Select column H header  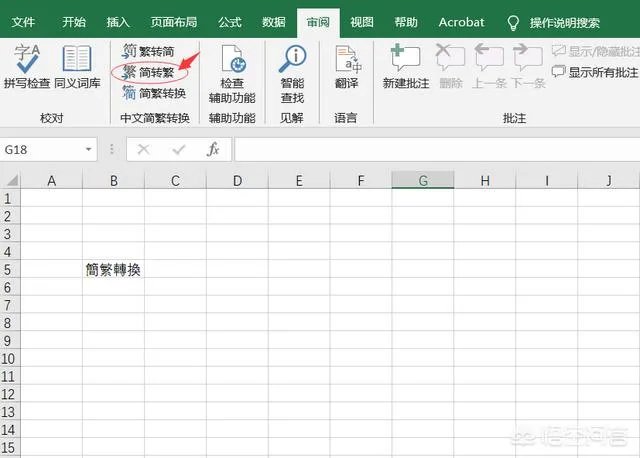point(485,180)
